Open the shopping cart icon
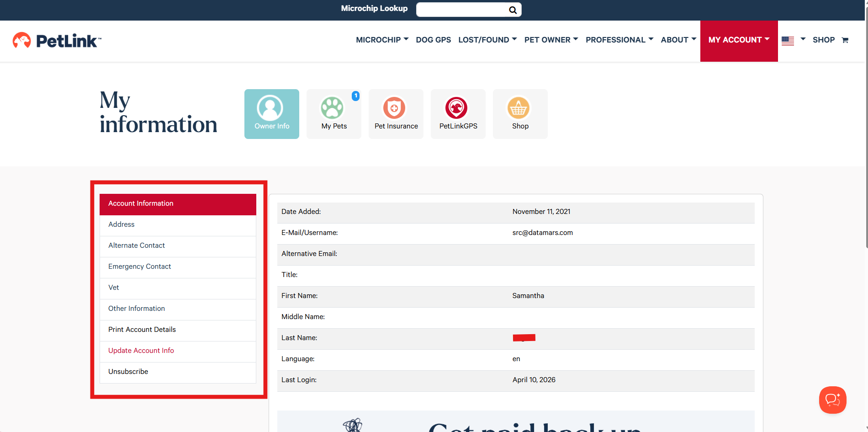 point(845,40)
